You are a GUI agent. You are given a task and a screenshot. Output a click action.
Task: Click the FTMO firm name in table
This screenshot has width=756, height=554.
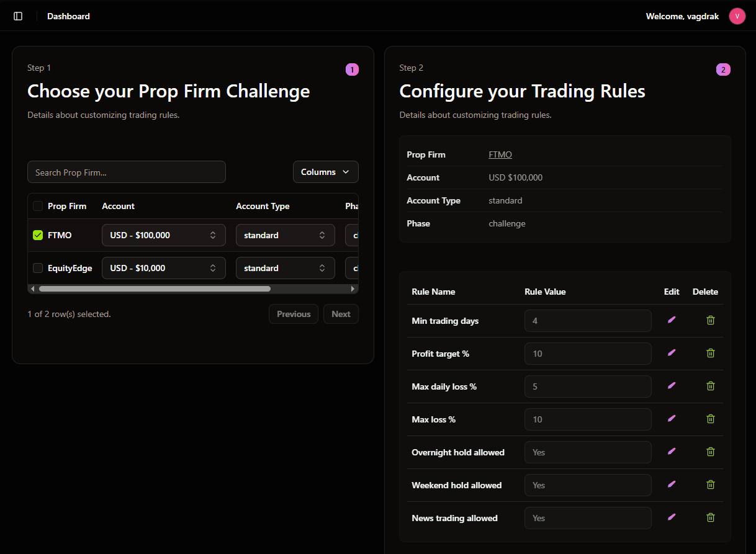[60, 235]
